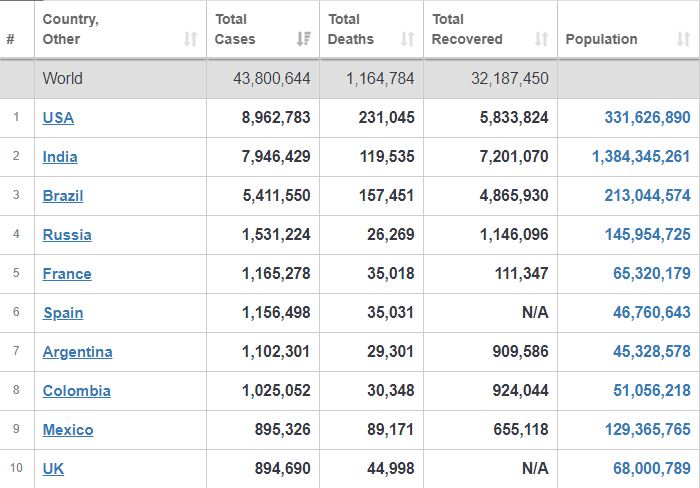This screenshot has width=700, height=488.
Task: Open the Russia country link
Action: (67, 235)
